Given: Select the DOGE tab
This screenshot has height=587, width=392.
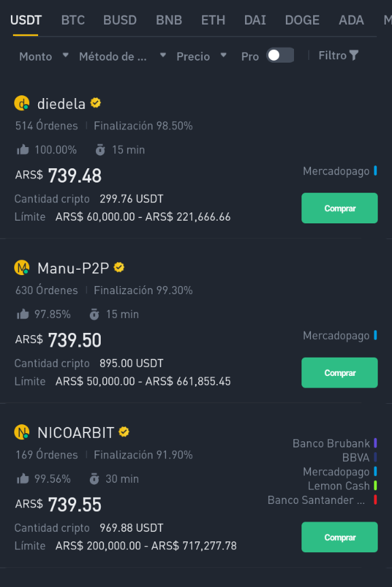Looking at the screenshot, I should [x=302, y=20].
